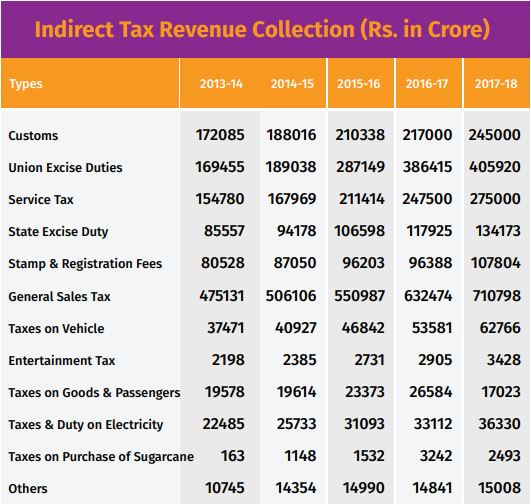Click the State Excise Duty row label

58,232
